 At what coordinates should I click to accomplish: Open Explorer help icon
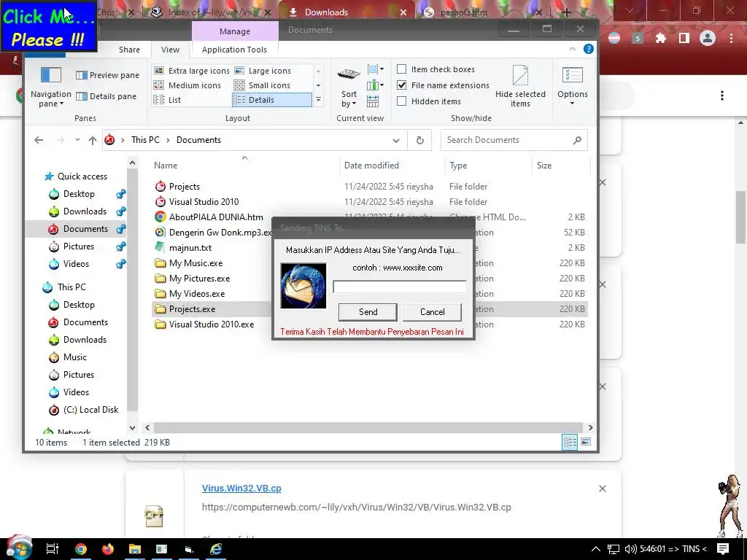589,49
